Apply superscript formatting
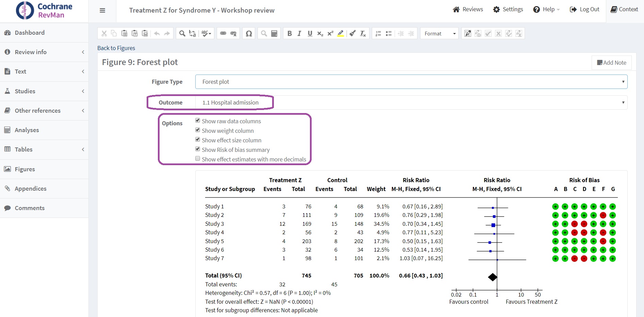The height and width of the screenshot is (317, 644). (330, 33)
